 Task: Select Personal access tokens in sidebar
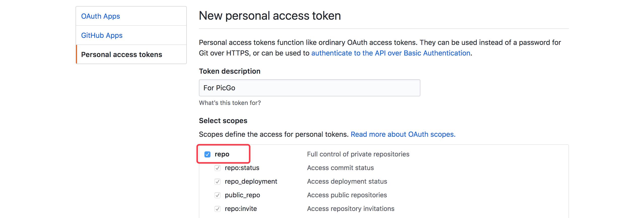(122, 54)
